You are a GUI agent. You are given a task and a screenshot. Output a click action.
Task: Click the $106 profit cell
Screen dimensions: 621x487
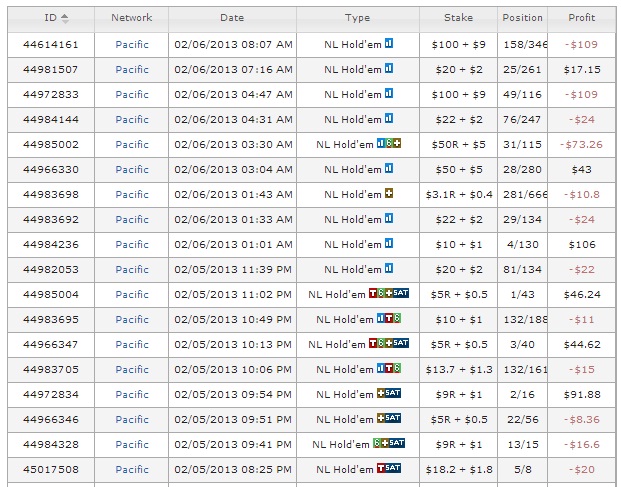[x=581, y=245]
